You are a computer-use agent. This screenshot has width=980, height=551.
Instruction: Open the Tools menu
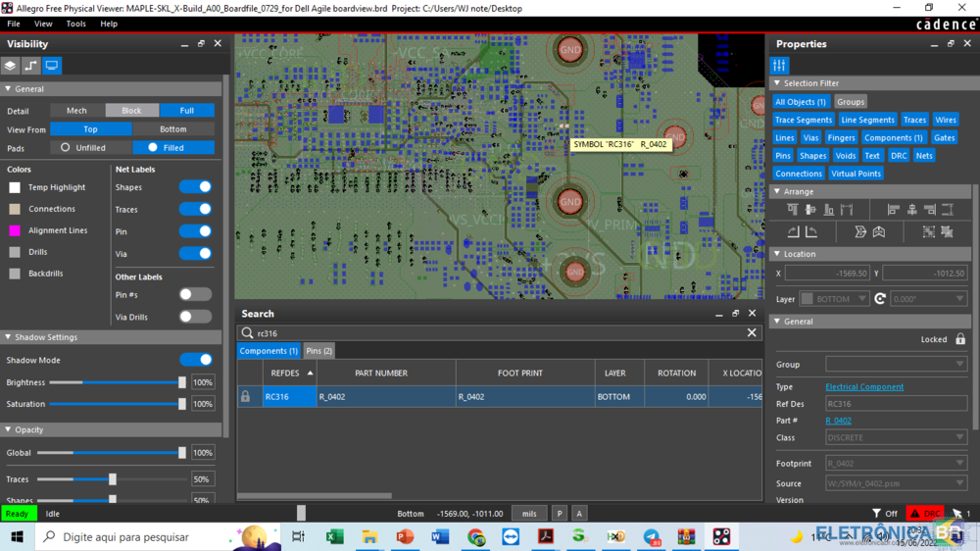[75, 24]
